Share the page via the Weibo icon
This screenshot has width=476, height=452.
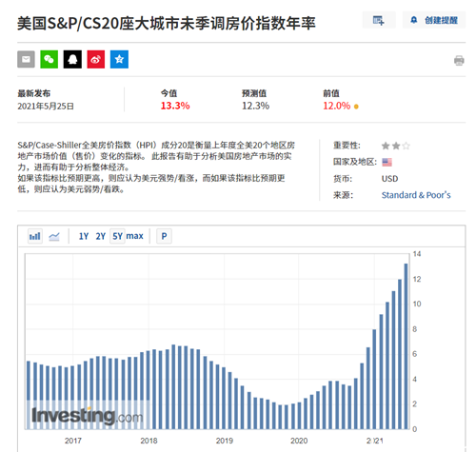pyautogui.click(x=96, y=59)
